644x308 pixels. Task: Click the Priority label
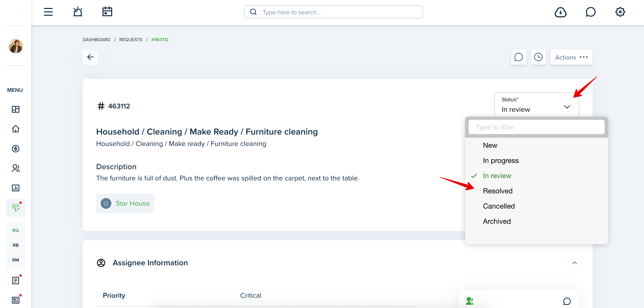[114, 295]
